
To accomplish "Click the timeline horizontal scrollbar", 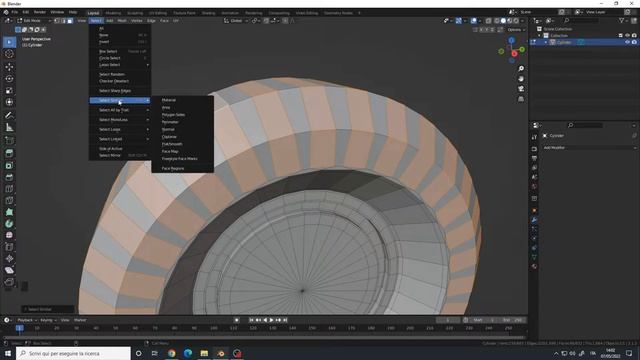I will click(264, 338).
